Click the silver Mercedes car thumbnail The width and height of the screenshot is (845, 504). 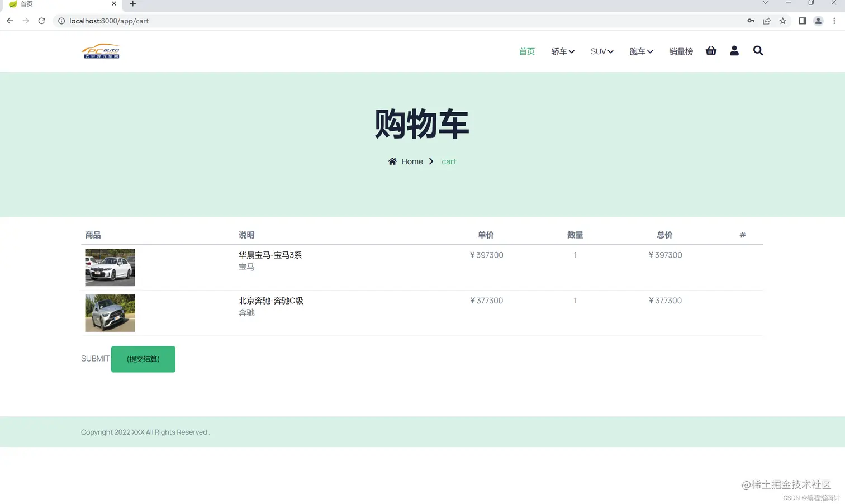coord(110,313)
